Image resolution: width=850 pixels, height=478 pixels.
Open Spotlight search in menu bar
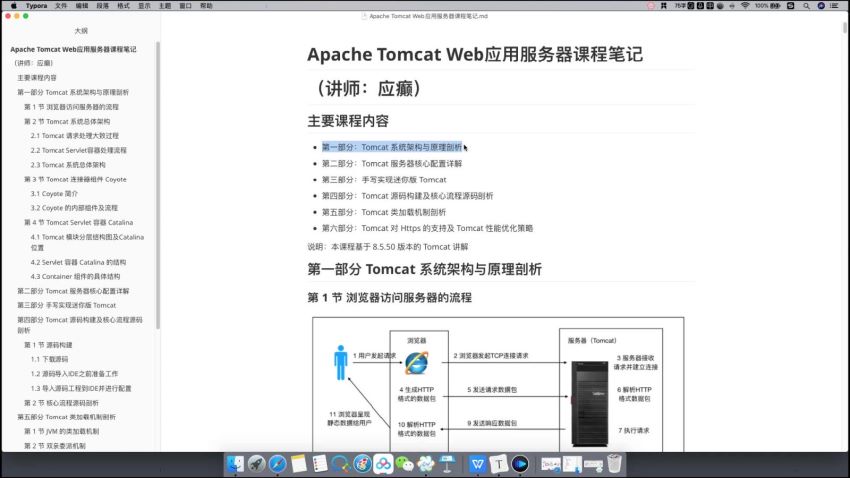click(807, 5)
